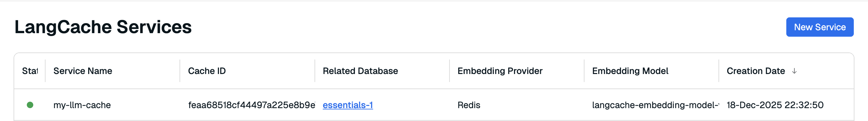Select the Related Database column header
Image resolution: width=868 pixels, height=121 pixels.
click(x=360, y=71)
